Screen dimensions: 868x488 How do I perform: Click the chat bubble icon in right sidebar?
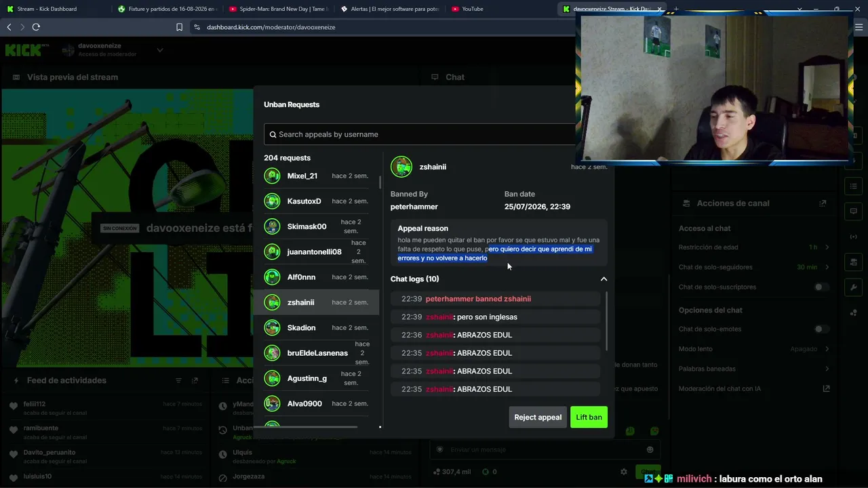[x=854, y=211]
